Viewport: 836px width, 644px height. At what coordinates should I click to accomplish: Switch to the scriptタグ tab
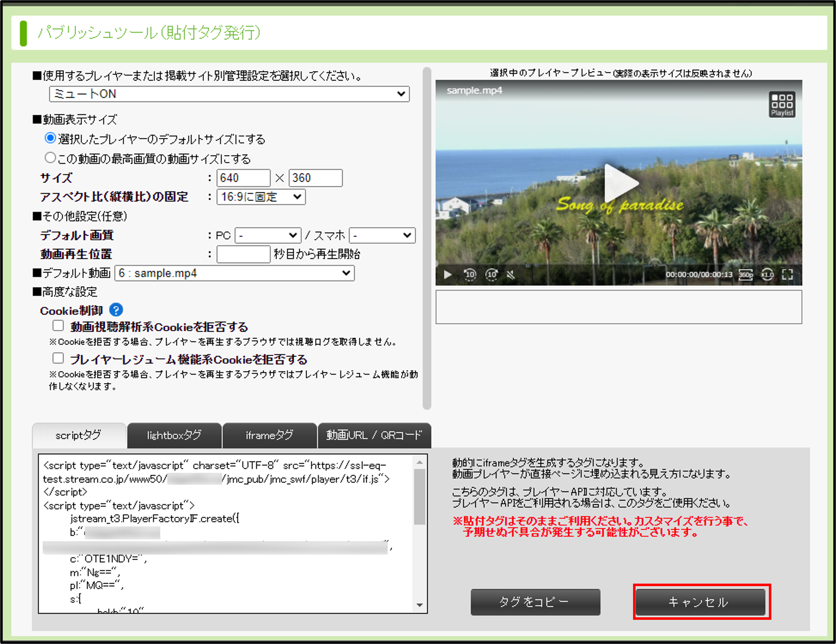coord(79,435)
